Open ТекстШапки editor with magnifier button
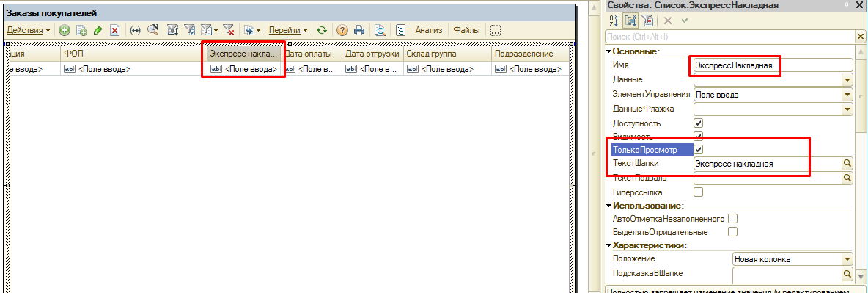Screen dimensions: 868x293 (847, 164)
